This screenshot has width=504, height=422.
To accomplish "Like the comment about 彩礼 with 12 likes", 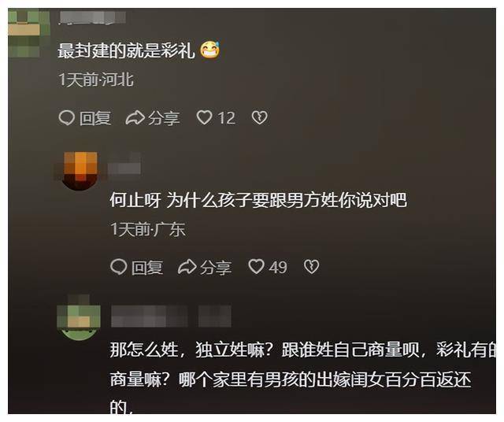I will [x=205, y=117].
